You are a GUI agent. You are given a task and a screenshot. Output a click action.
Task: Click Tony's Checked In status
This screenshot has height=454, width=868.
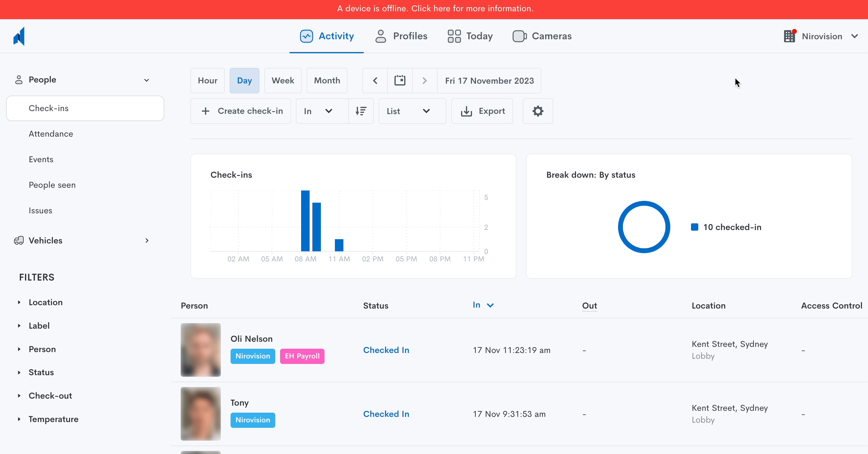pos(386,414)
